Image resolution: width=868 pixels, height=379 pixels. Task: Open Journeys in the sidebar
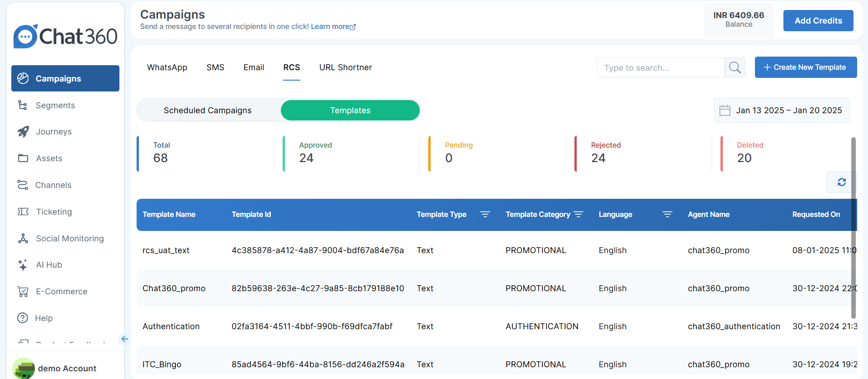54,132
